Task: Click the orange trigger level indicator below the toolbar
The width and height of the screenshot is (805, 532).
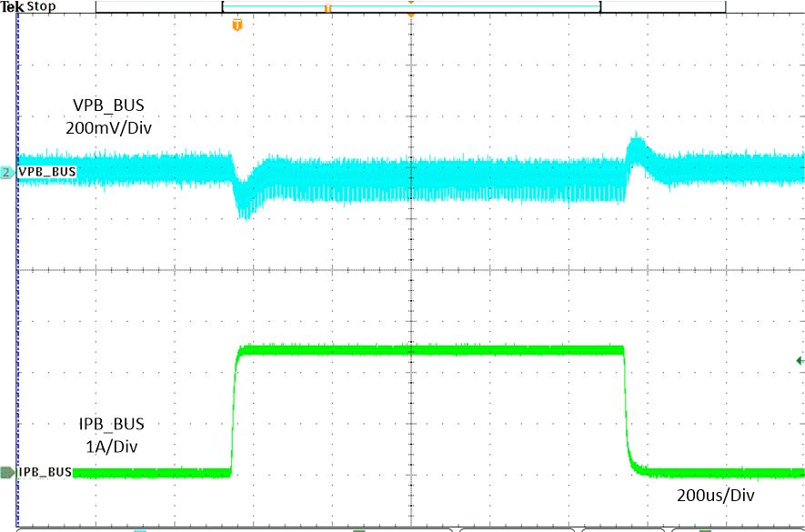Action: (x=236, y=26)
